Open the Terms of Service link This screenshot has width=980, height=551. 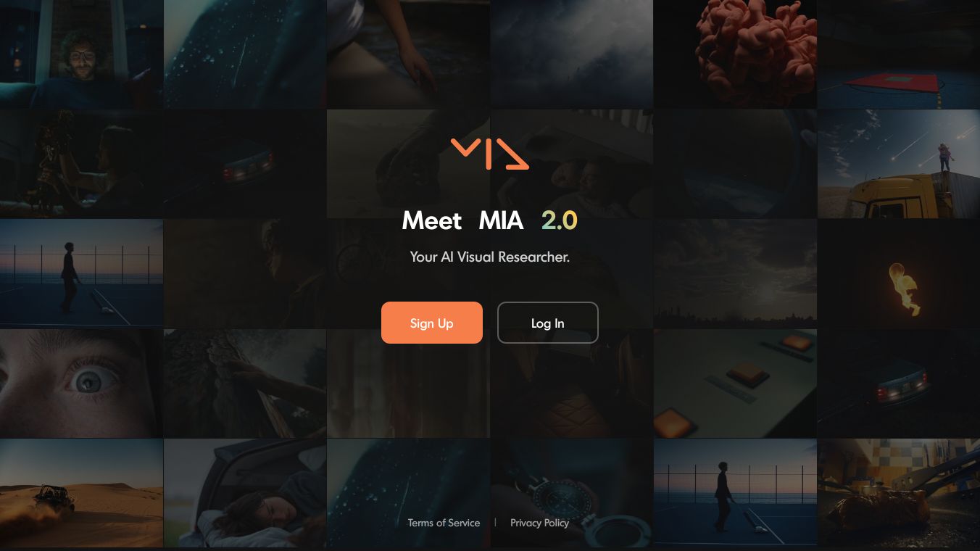(x=444, y=523)
